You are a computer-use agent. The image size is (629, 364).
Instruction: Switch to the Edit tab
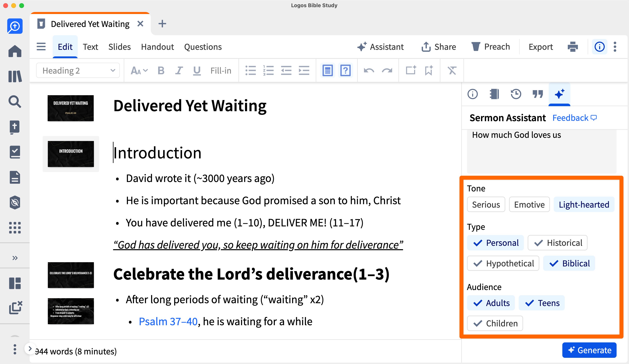point(65,47)
